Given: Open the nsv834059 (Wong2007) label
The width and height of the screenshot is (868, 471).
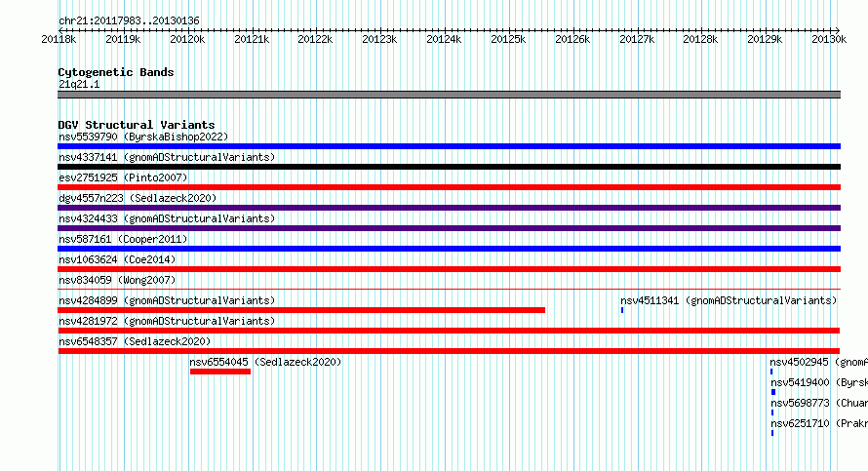Looking at the screenshot, I should click(117, 280).
